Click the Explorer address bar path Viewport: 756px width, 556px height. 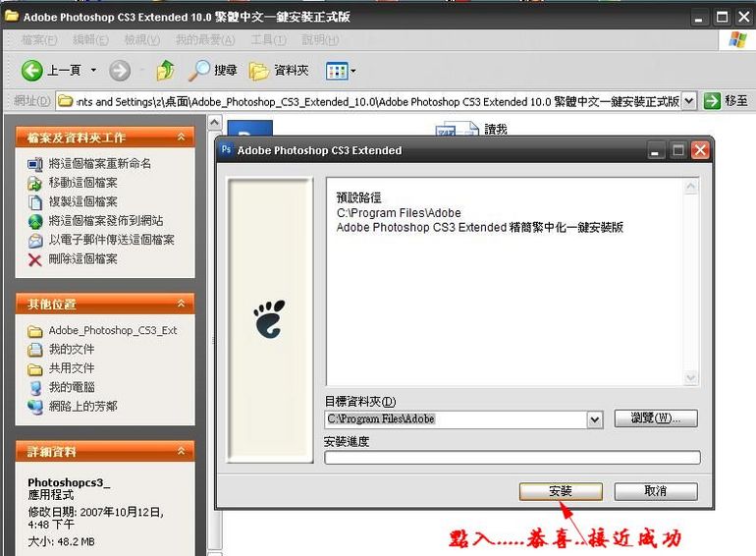click(x=369, y=101)
